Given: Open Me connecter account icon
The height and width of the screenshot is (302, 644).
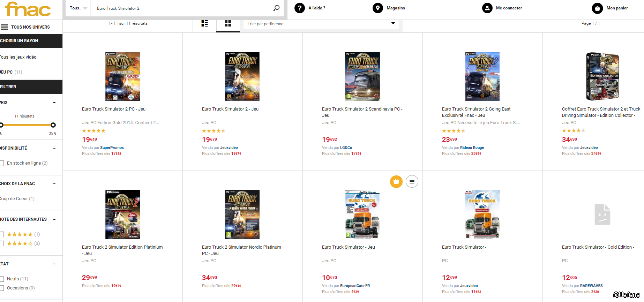Looking at the screenshot, I should 487,8.
